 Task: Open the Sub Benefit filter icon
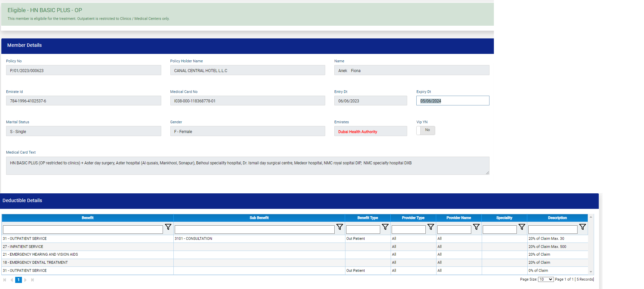(x=340, y=227)
